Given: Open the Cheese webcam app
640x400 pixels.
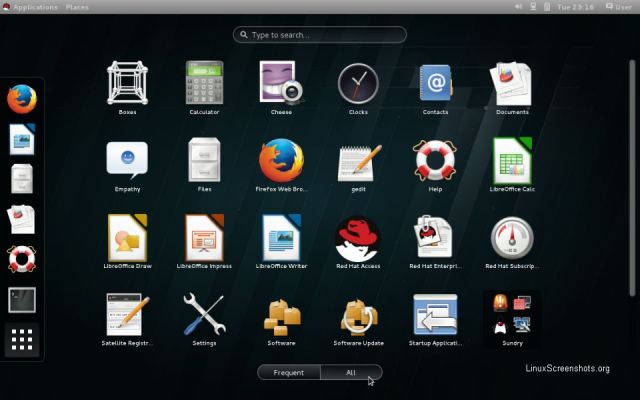Looking at the screenshot, I should click(281, 83).
